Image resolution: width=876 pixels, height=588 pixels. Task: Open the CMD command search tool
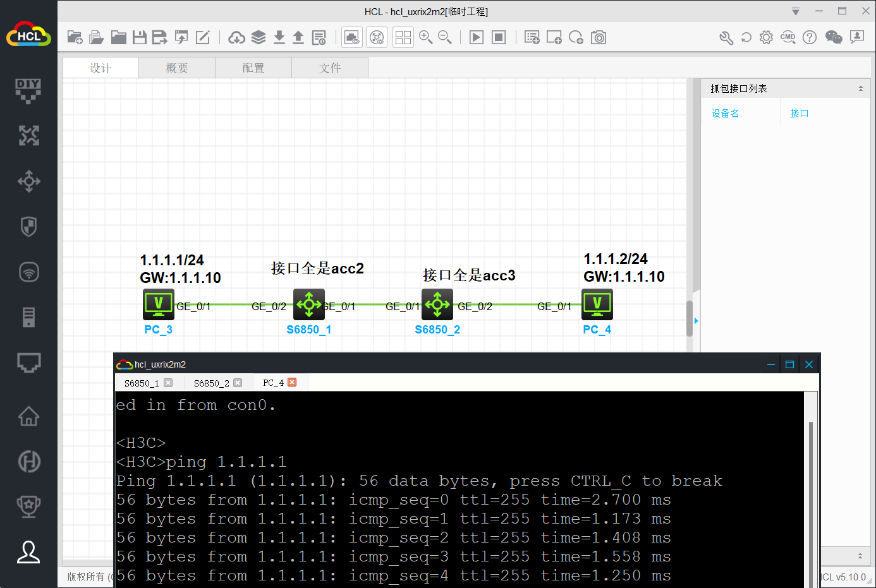pos(788,38)
